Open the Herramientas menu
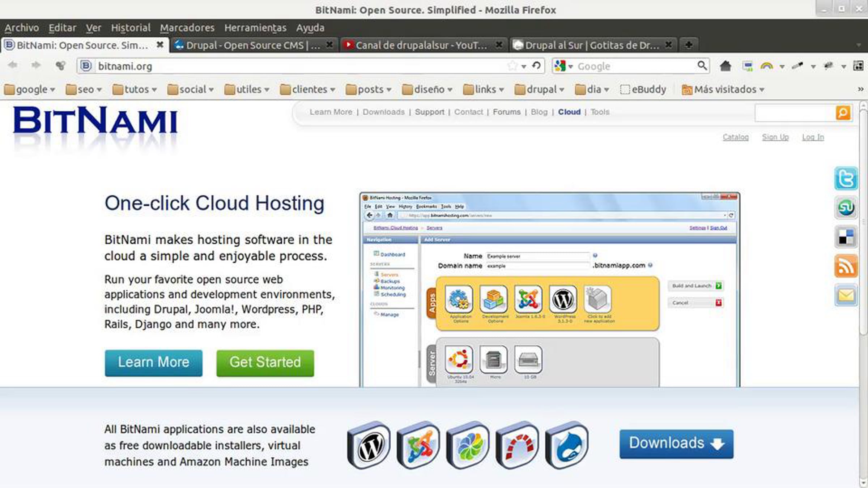Image resolution: width=868 pixels, height=488 pixels. click(255, 28)
